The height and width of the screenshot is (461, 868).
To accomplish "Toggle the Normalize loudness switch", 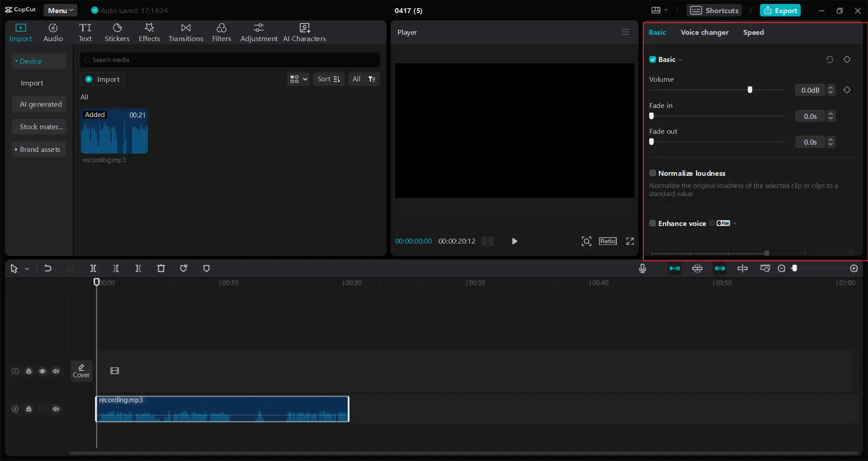I will 653,173.
